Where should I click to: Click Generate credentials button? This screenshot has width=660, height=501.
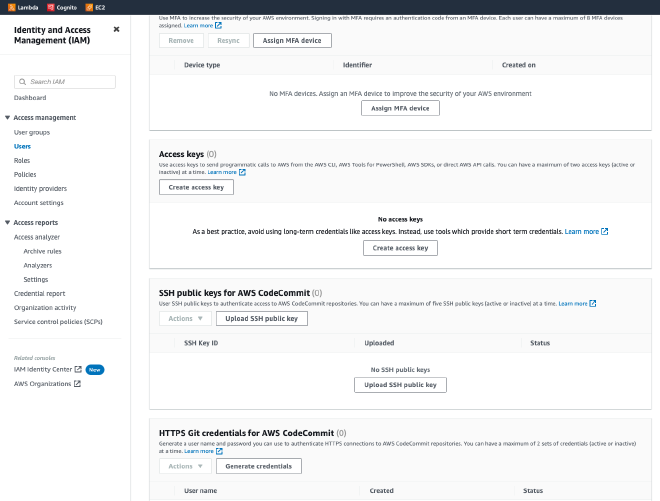pos(259,466)
